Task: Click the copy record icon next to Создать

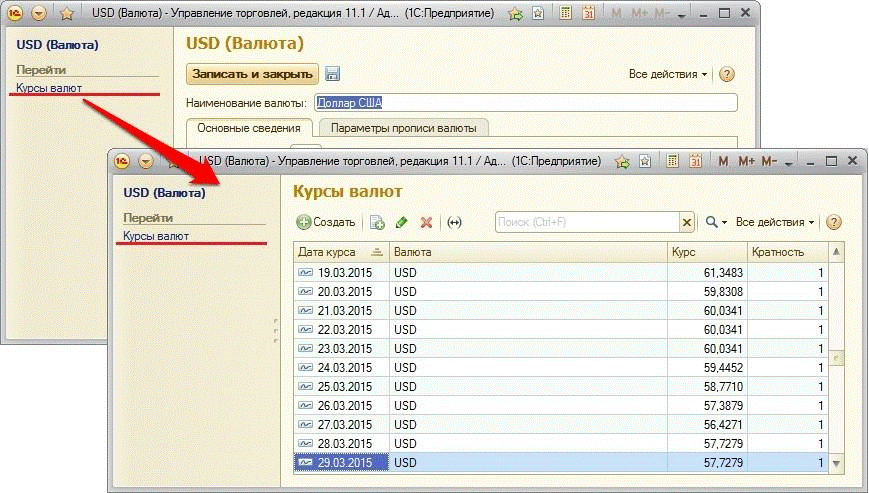Action: tap(377, 222)
